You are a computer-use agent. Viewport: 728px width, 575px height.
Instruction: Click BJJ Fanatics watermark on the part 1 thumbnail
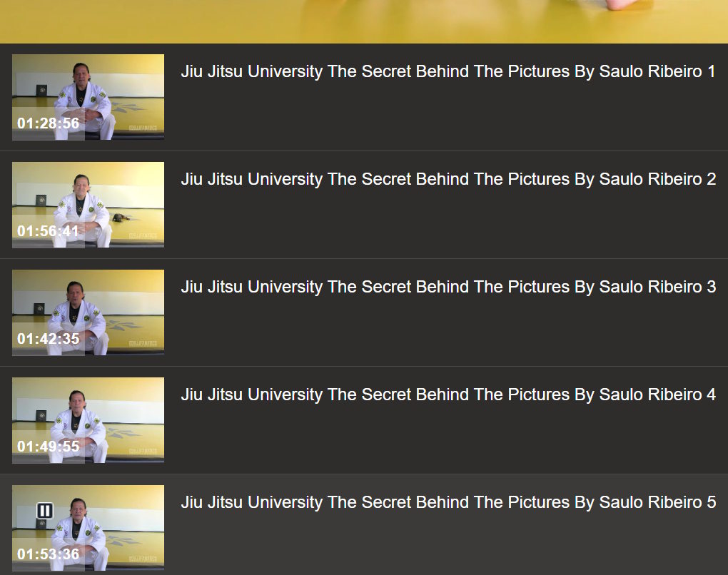point(146,129)
